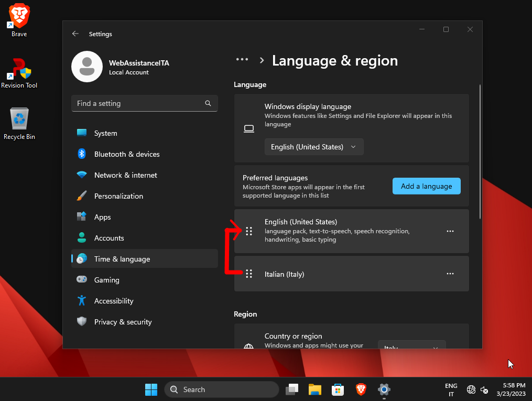Click Settings gear icon in taskbar
Viewport: 532px width, 401px height.
(384, 389)
